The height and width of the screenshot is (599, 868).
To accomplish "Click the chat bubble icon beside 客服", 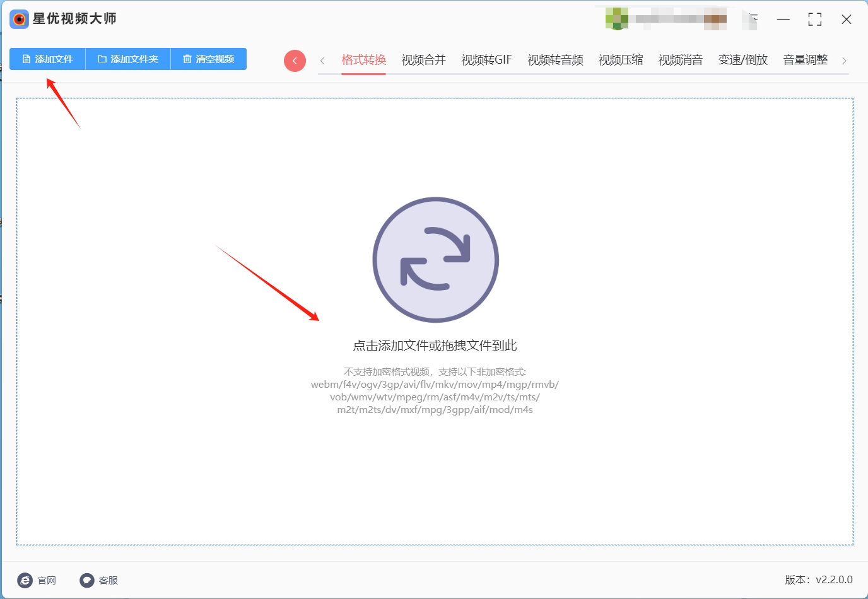I will pyautogui.click(x=87, y=580).
